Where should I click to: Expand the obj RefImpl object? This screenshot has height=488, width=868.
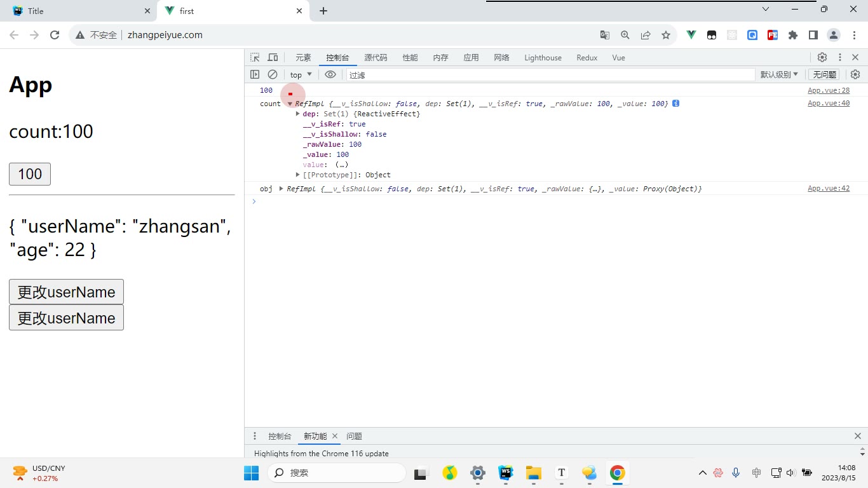click(281, 189)
